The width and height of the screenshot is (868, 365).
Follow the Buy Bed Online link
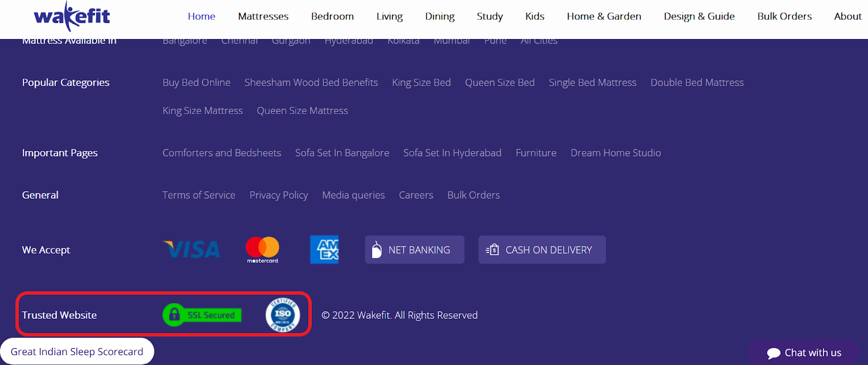pos(196,83)
